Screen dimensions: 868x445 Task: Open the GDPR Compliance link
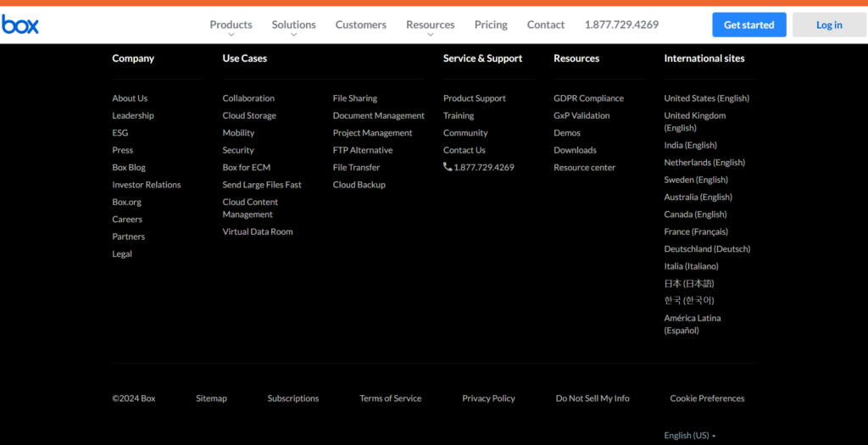pos(588,98)
